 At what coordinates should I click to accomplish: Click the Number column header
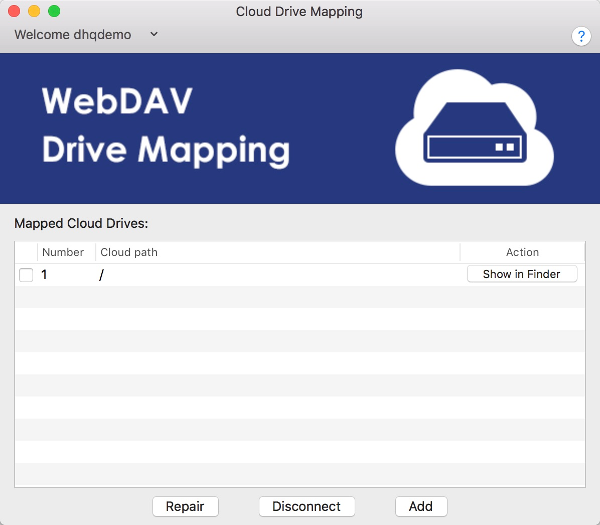66,252
